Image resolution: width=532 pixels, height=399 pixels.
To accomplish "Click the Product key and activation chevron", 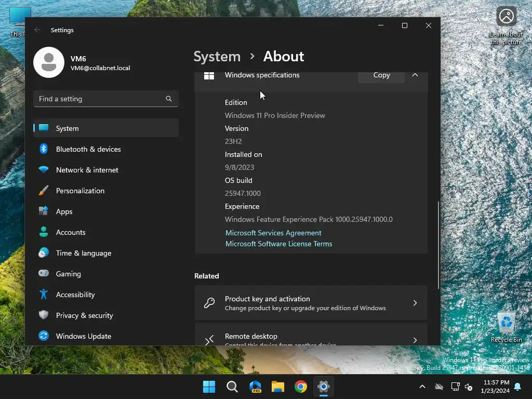I will (x=415, y=303).
